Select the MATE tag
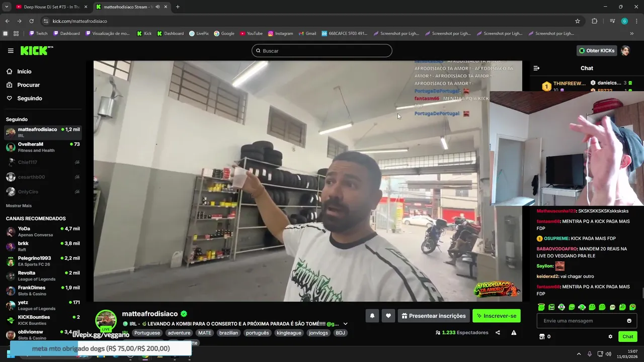 (205, 333)
